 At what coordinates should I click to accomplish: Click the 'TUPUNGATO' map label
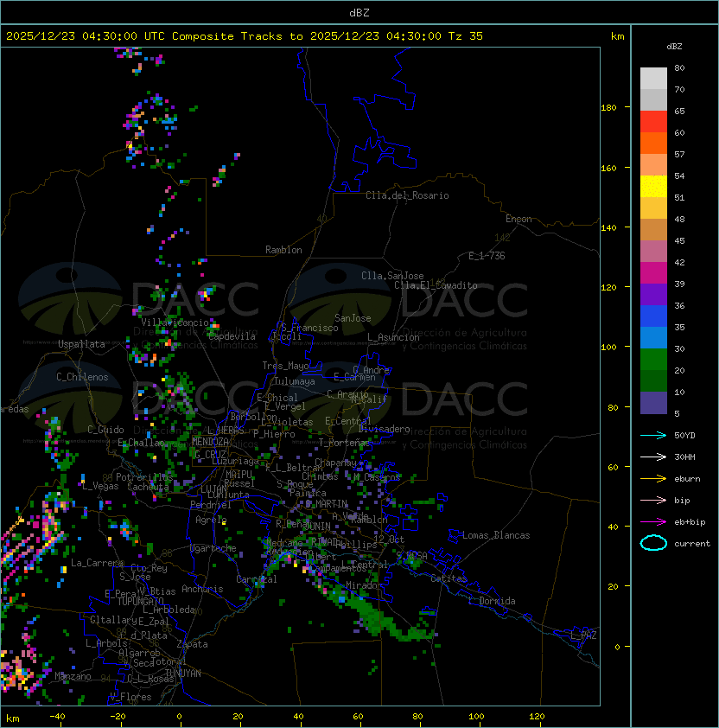(140, 602)
